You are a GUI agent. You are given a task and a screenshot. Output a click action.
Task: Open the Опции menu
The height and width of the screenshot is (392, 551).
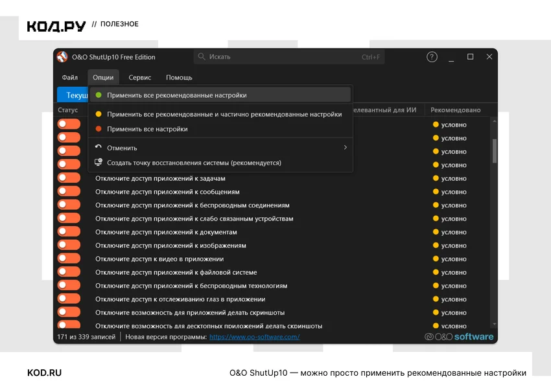pyautogui.click(x=103, y=77)
